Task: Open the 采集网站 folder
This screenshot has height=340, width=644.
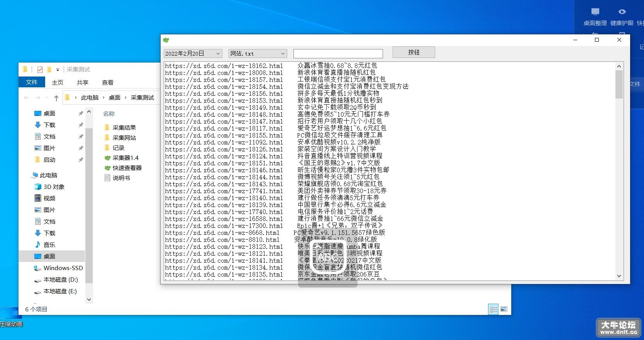Action: click(x=120, y=138)
